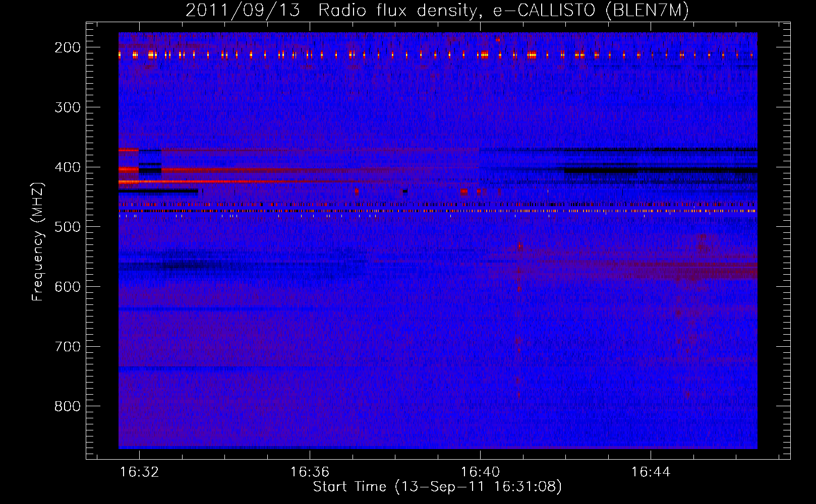The width and height of the screenshot is (816, 504).
Task: Click the plot title '2011/09/13 Radio flux density, e-CALLISTO (BLEN7M)'
Action: pos(437,11)
